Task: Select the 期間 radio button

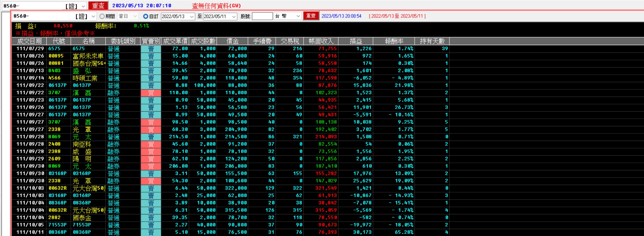Action: click(102, 16)
